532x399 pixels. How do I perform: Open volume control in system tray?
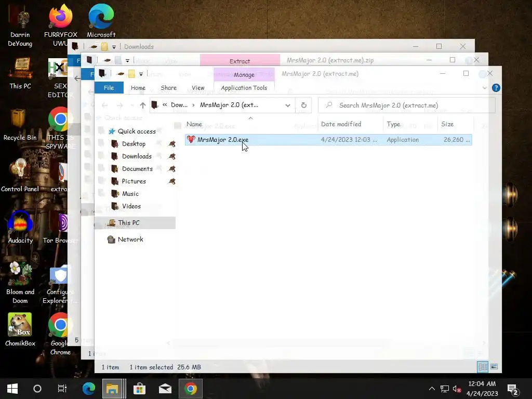click(x=457, y=389)
